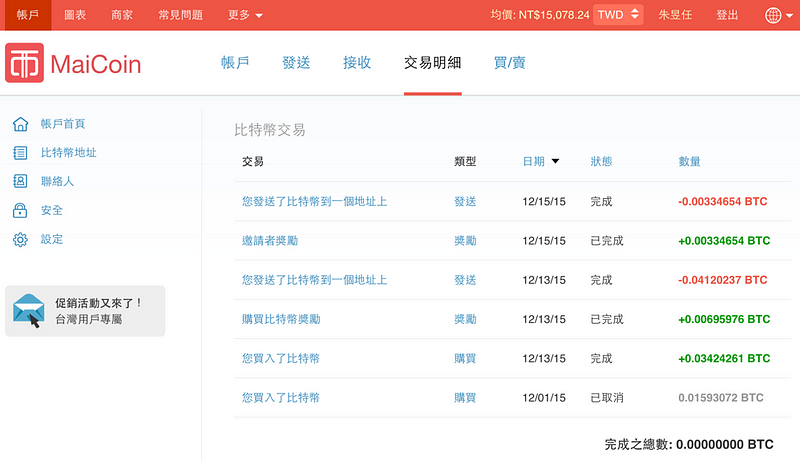The width and height of the screenshot is (800, 461).
Task: Click the 聯絡人 contact icon
Action: [x=20, y=182]
